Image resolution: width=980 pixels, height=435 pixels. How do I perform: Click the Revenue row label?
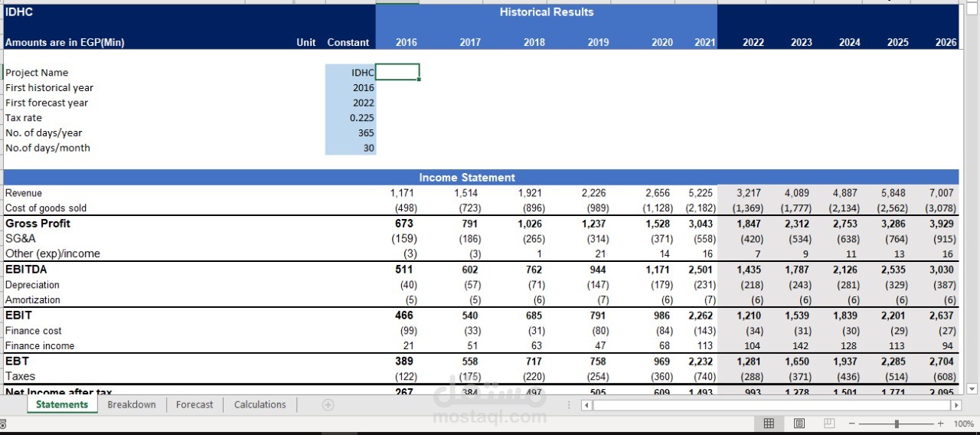24,193
